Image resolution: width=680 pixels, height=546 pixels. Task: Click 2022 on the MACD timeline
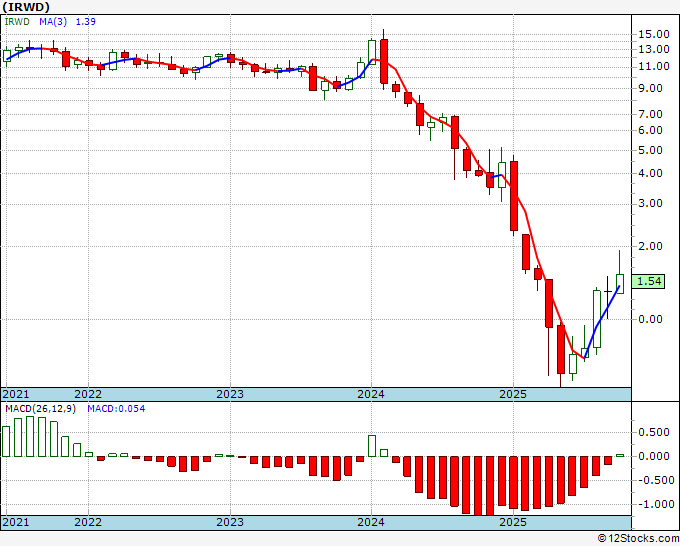coord(88,522)
